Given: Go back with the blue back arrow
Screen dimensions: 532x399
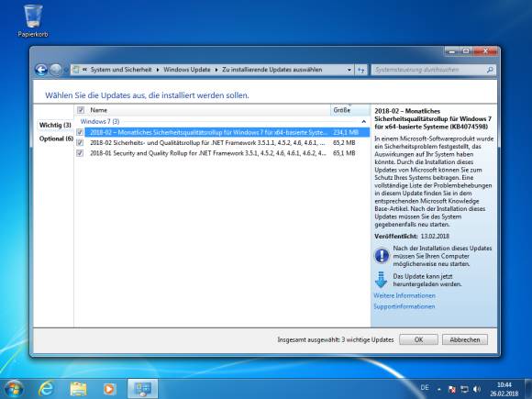Looking at the screenshot, I should coord(41,70).
